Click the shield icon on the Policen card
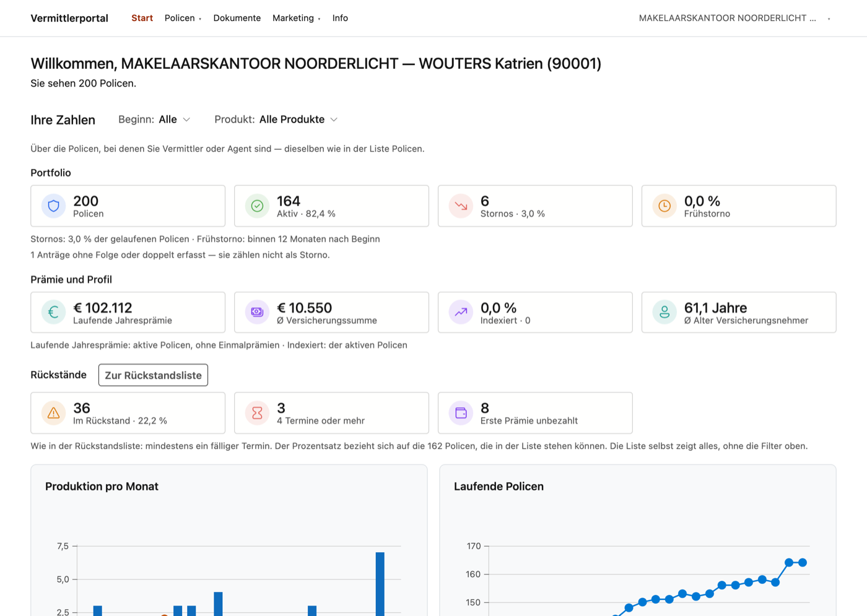 (54, 206)
